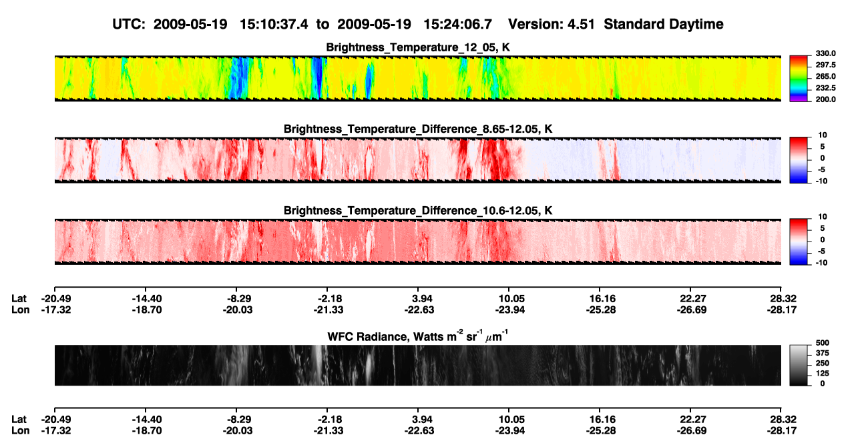Click longitude -28.17 tick under the WFC Radiance panel
868x445 pixels.
[x=781, y=430]
